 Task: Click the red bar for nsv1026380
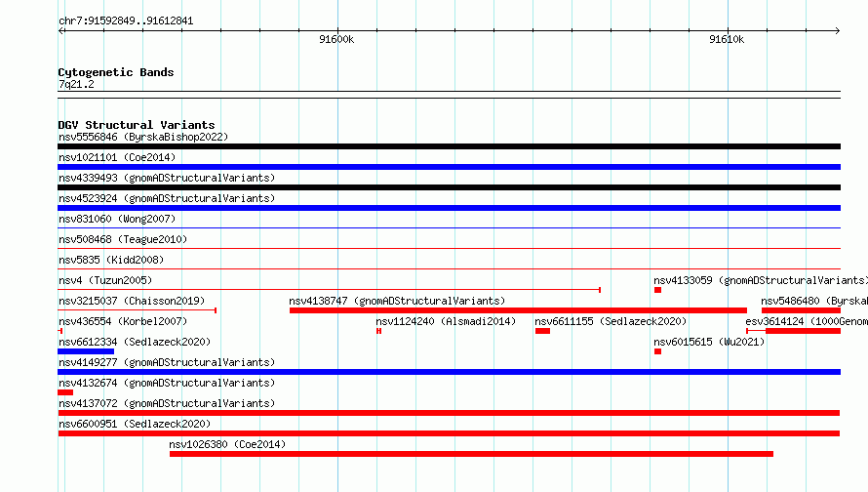coord(471,454)
